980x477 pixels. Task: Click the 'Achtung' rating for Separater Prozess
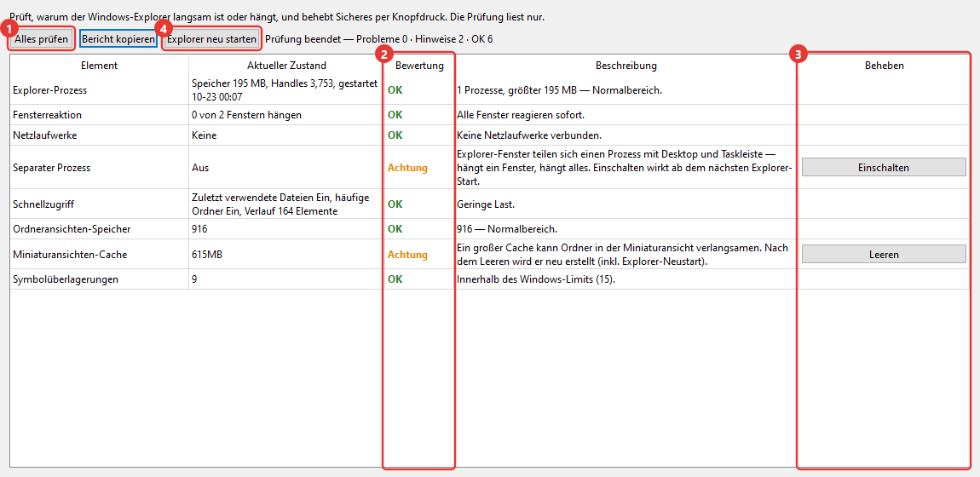407,168
